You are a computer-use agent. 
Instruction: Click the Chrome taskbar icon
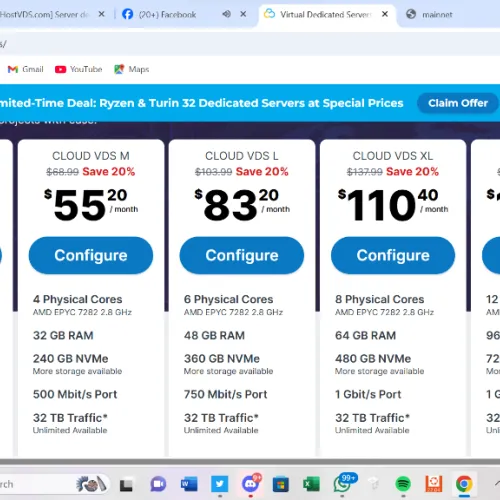(x=464, y=484)
